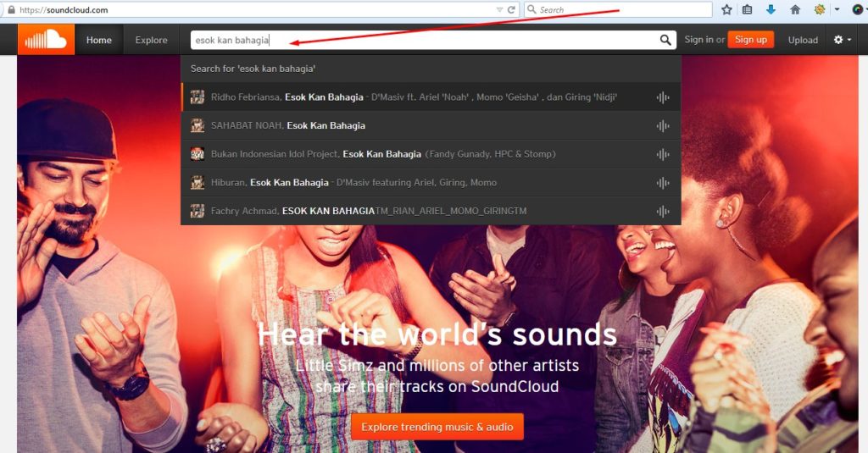
Task: Click the yellow gear extension icon
Action: [820, 9]
